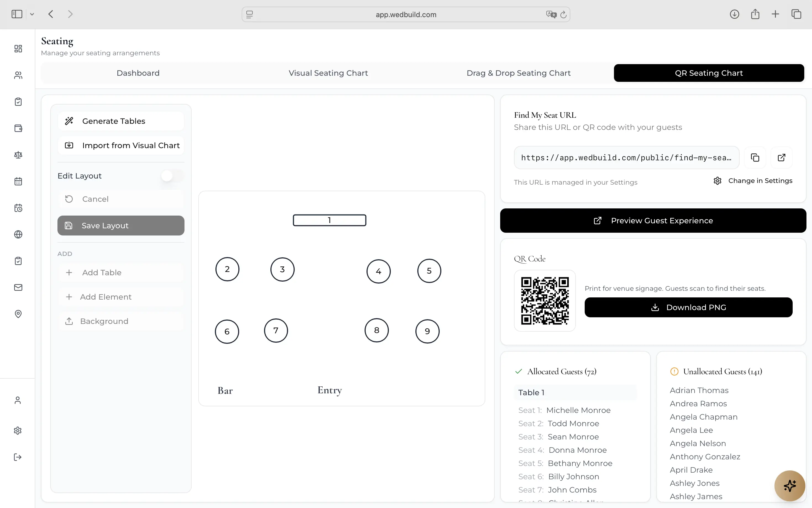Click Preview Guest Experience button
This screenshot has height=508, width=812.
point(653,221)
